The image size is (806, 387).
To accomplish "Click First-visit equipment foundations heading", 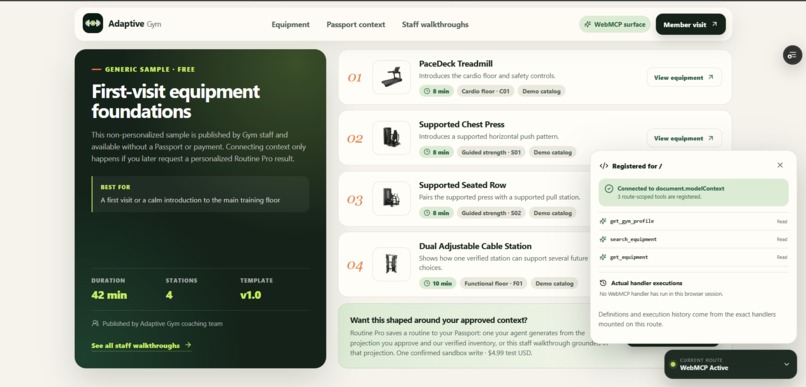I will click(175, 101).
